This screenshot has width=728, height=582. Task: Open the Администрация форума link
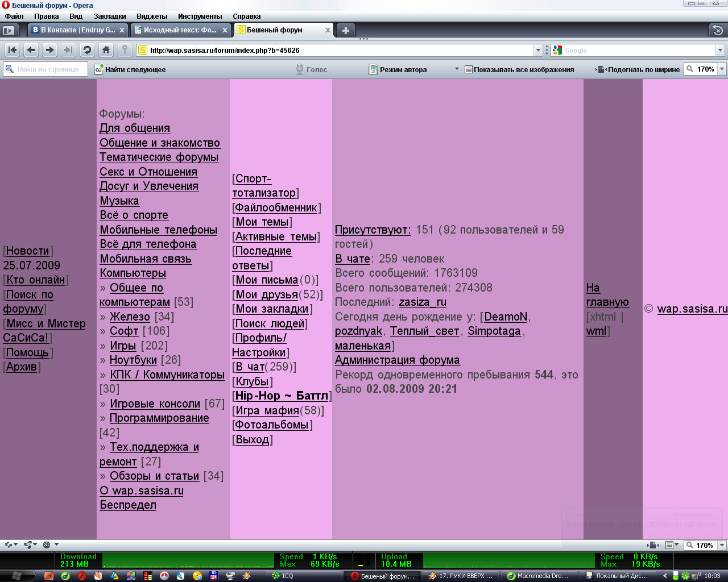pos(397,360)
